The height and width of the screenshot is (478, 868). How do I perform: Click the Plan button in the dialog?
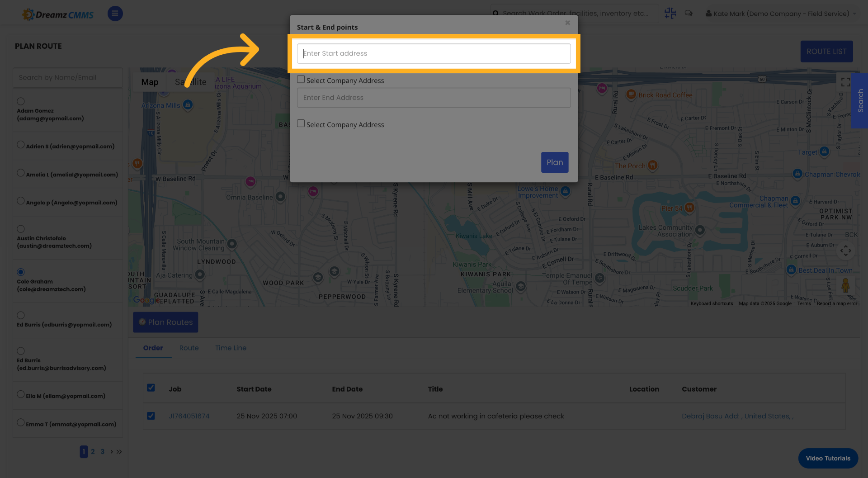[x=555, y=162]
